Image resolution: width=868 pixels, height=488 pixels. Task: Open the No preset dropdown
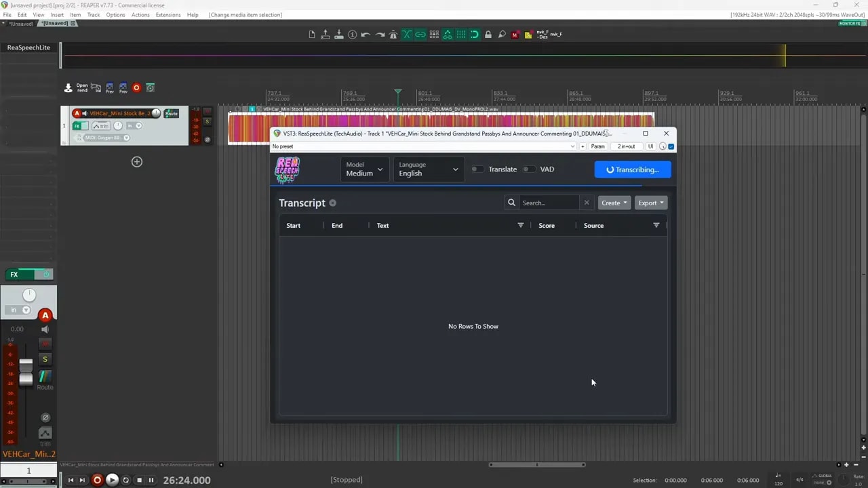coord(424,146)
